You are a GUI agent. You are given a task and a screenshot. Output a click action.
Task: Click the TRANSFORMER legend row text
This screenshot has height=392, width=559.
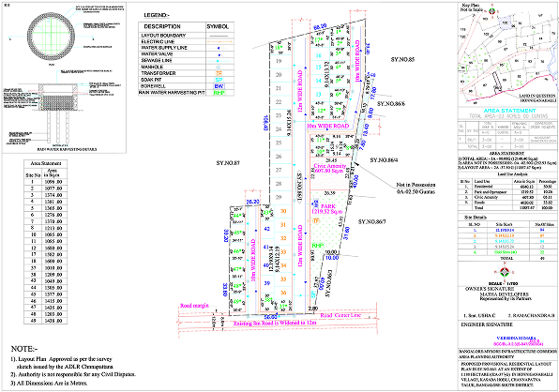tap(159, 73)
